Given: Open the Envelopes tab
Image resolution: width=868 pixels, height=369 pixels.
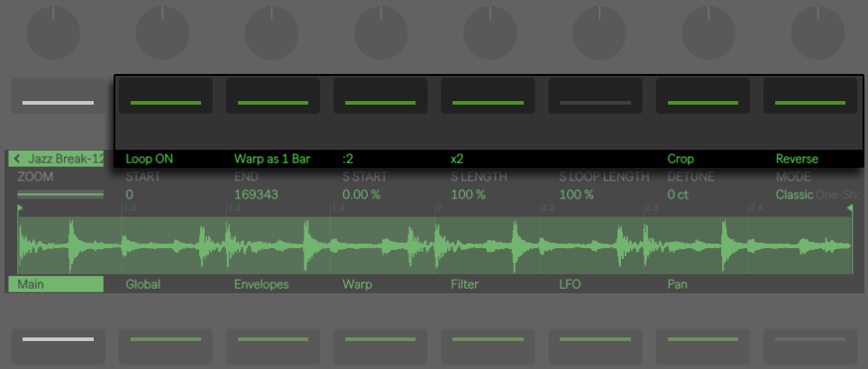Looking at the screenshot, I should 261,284.
